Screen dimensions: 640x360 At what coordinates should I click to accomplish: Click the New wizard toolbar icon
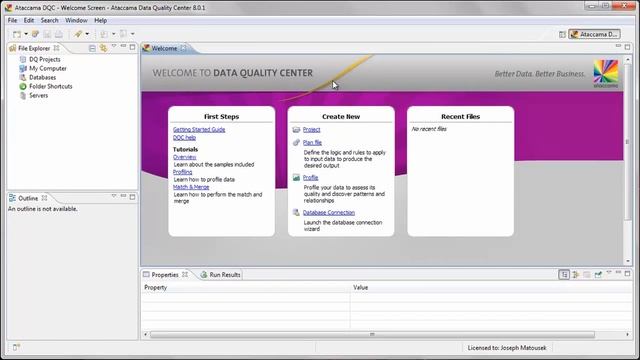click(17, 34)
